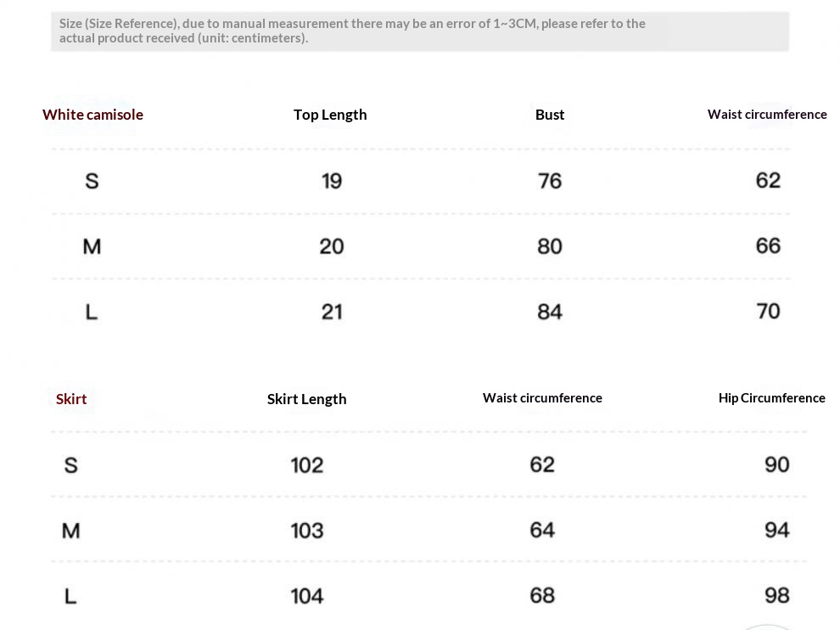Click bust value 84 for size L
The image size is (840, 630).
[x=550, y=312]
